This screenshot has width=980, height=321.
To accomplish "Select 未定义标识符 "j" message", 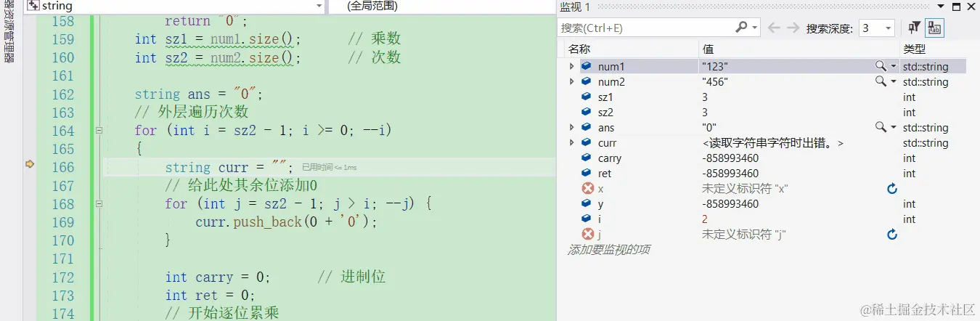I will click(x=745, y=234).
